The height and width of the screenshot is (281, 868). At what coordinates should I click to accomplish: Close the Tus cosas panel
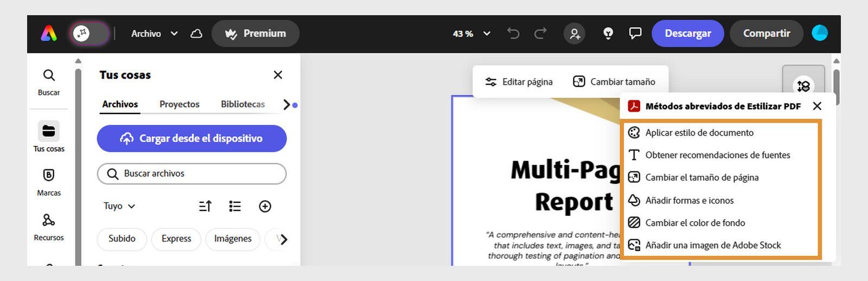tap(278, 75)
